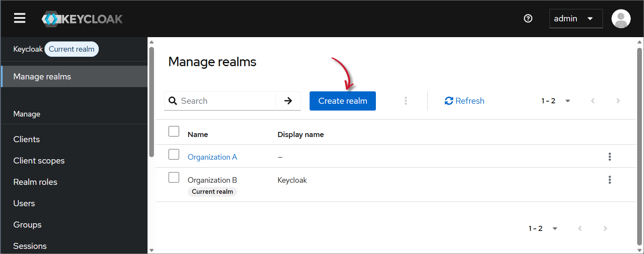
Task: Open kebab actions for Organization A row
Action: [610, 157]
